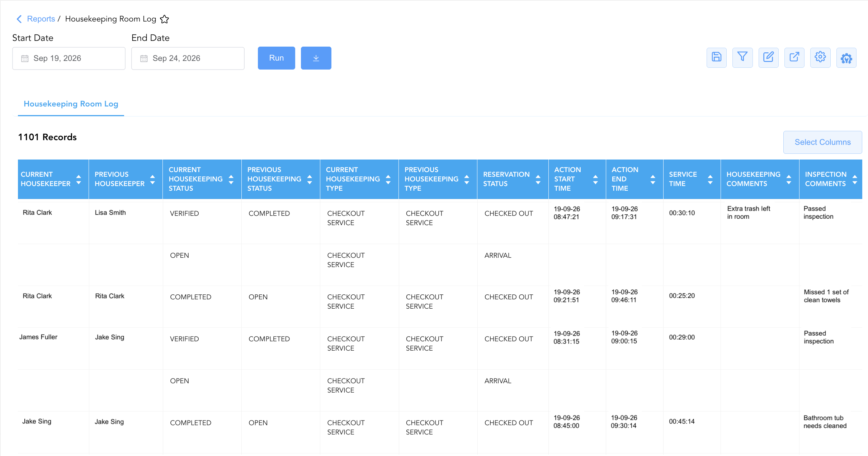This screenshot has width=868, height=456.
Task: Click the gear with wrench configuration icon
Action: [846, 57]
